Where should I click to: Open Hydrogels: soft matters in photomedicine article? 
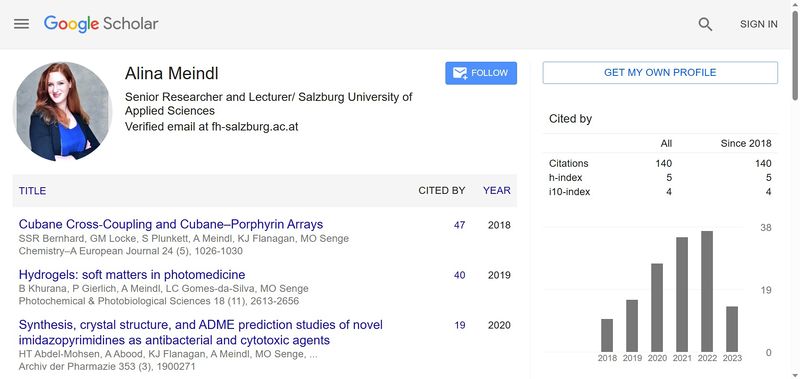(132, 274)
